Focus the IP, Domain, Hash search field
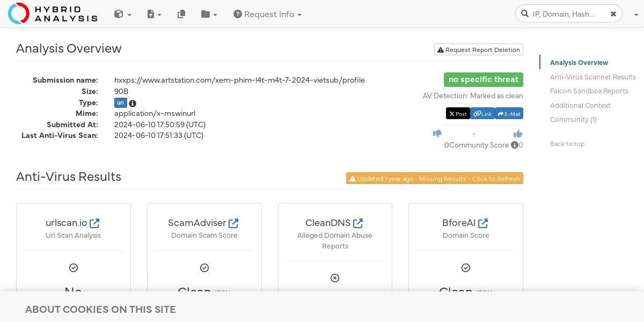The height and width of the screenshot is (322, 644). click(569, 14)
